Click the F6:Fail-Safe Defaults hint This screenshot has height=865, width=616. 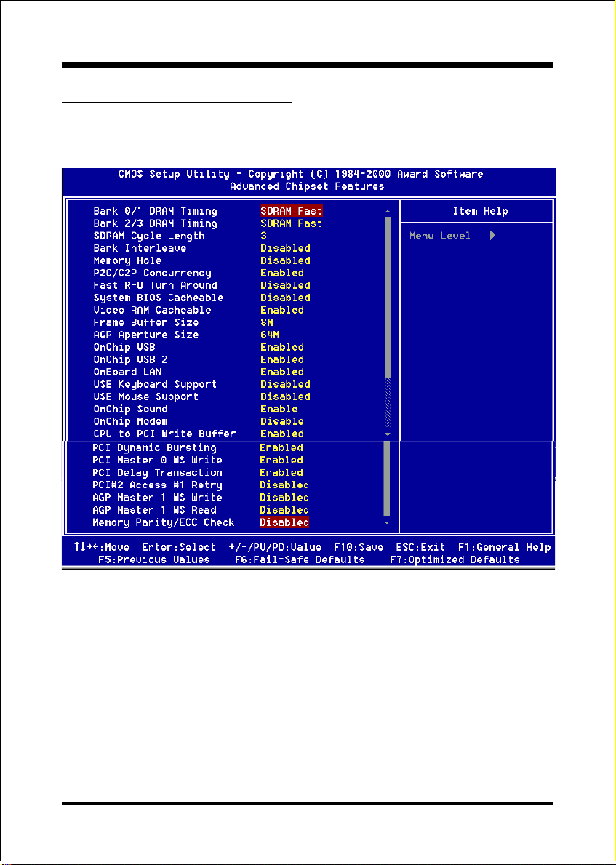click(300, 559)
